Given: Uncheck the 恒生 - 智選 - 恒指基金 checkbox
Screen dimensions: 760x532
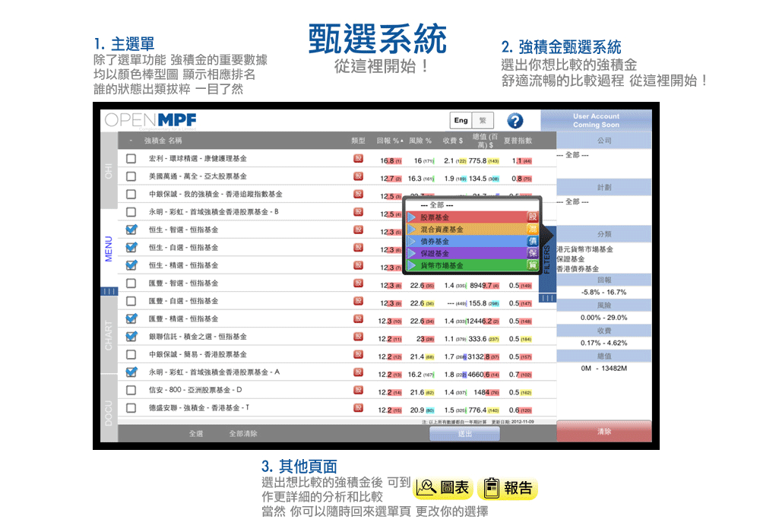Looking at the screenshot, I should pyautogui.click(x=131, y=230).
